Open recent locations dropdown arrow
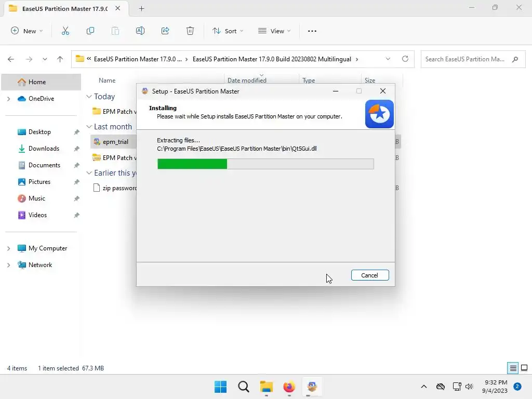Viewport: 532px width, 399px height. (45, 59)
